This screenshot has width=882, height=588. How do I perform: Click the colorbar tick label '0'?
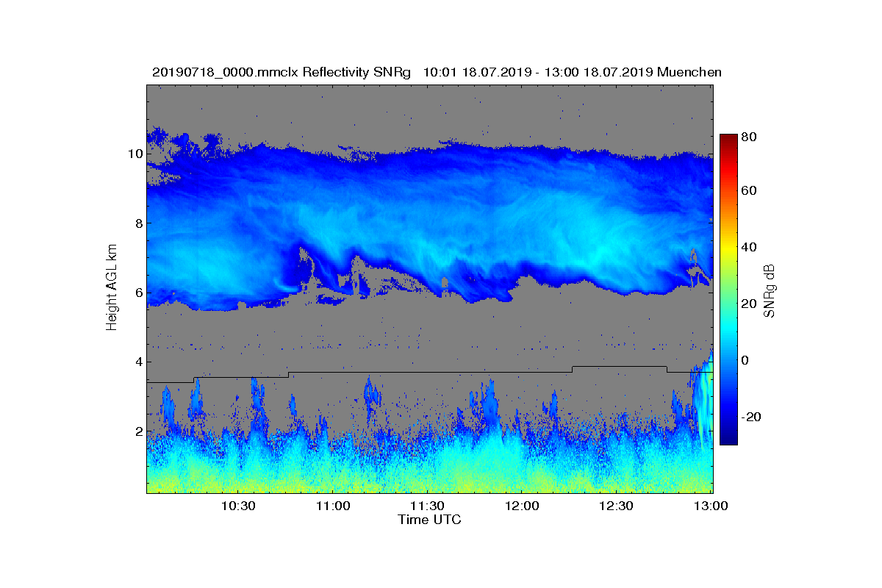pos(747,360)
